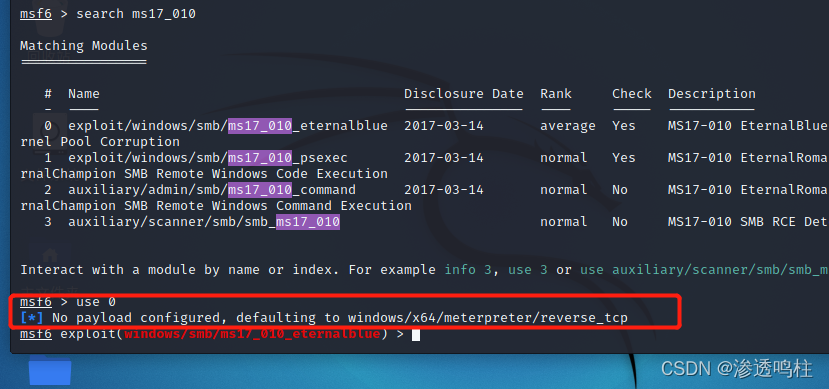Click the 'use 0' command text
This screenshot has width=829, height=389.
point(96,302)
